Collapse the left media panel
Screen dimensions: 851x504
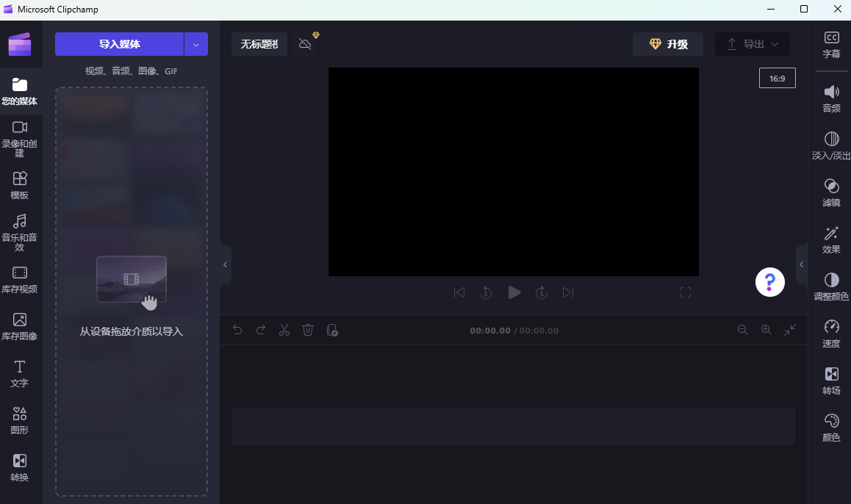(225, 264)
